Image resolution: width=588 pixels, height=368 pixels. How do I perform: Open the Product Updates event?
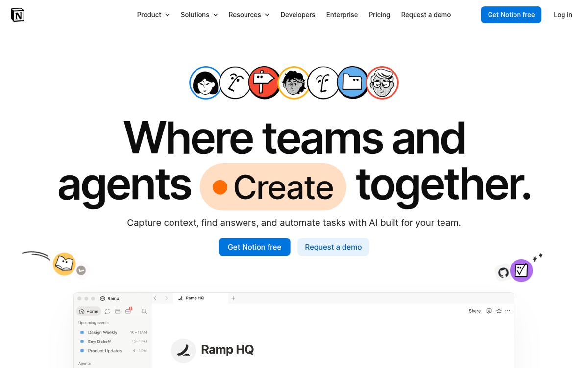coord(113,351)
